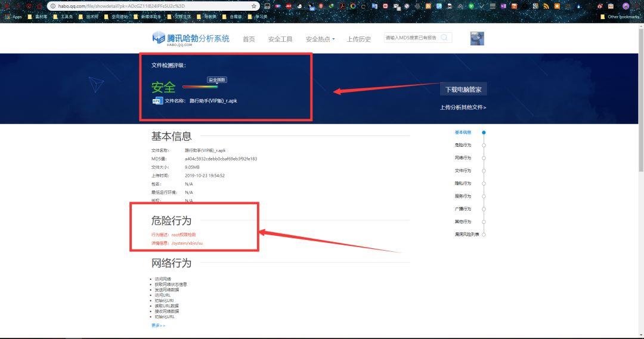
Task: Select the 危险行为 timeline dot
Action: (484, 145)
